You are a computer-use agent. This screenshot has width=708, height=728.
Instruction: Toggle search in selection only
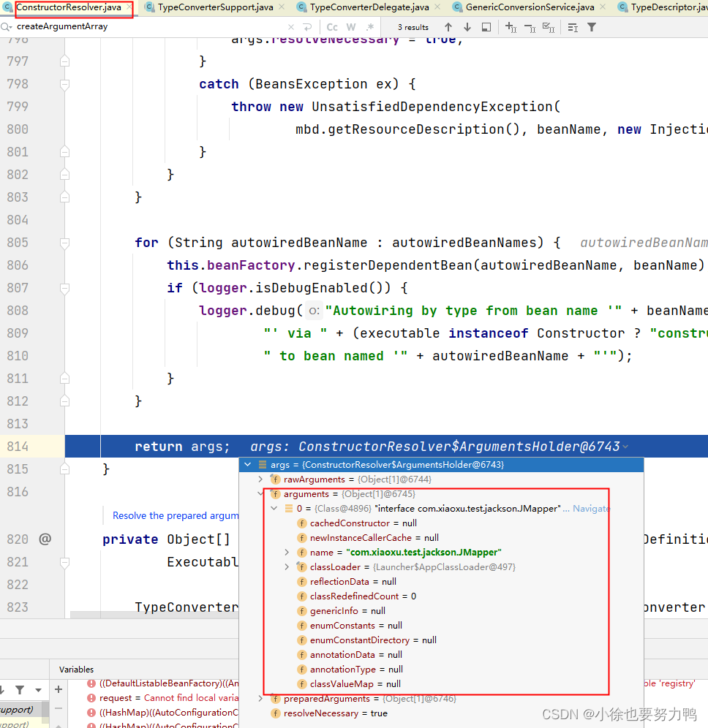486,27
